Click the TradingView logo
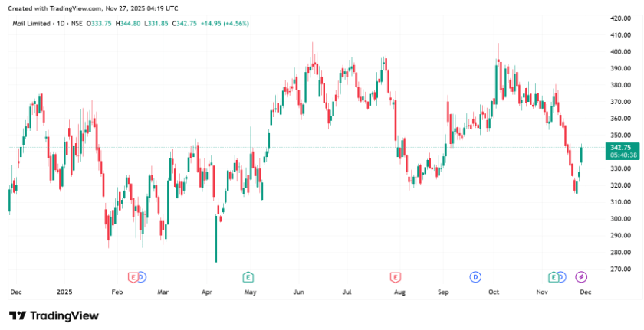Viewport: 644px width, 330px height. (x=54, y=315)
